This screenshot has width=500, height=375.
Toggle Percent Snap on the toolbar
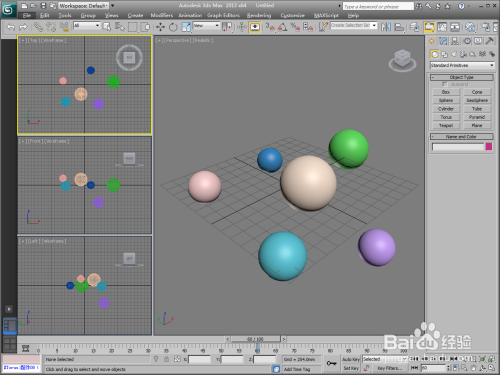[295, 27]
